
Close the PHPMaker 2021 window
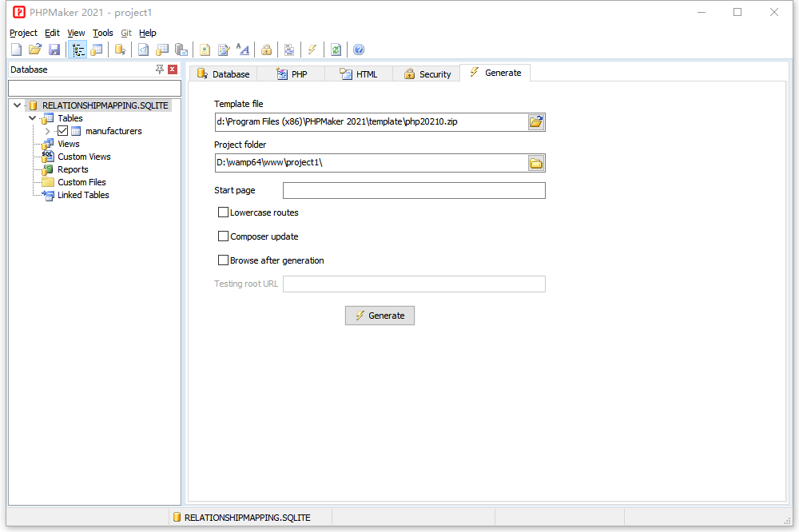click(774, 12)
